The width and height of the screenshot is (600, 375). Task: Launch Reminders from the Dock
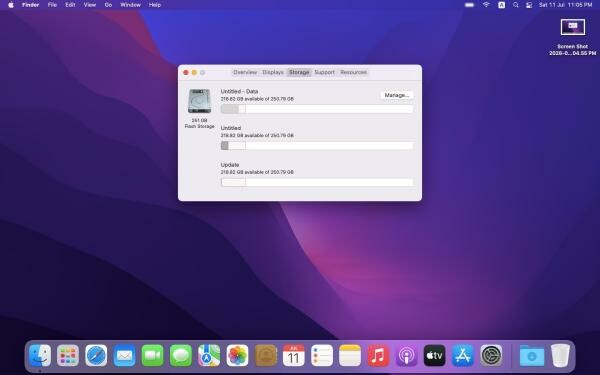click(322, 355)
